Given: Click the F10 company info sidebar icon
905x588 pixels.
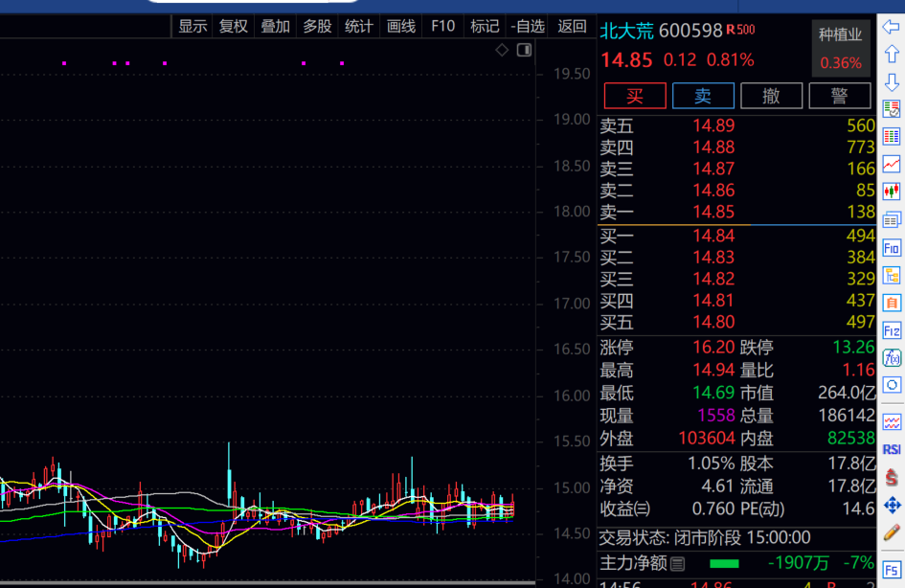Looking at the screenshot, I should point(892,248).
